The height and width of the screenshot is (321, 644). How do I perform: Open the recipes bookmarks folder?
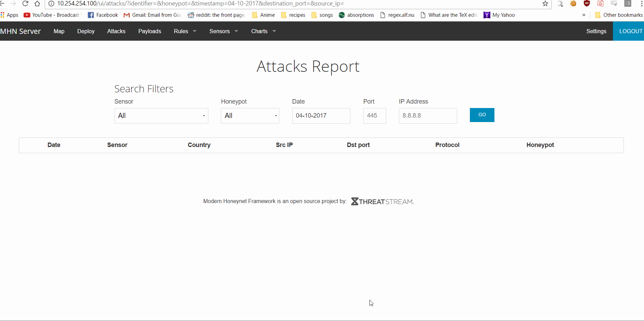coord(293,15)
